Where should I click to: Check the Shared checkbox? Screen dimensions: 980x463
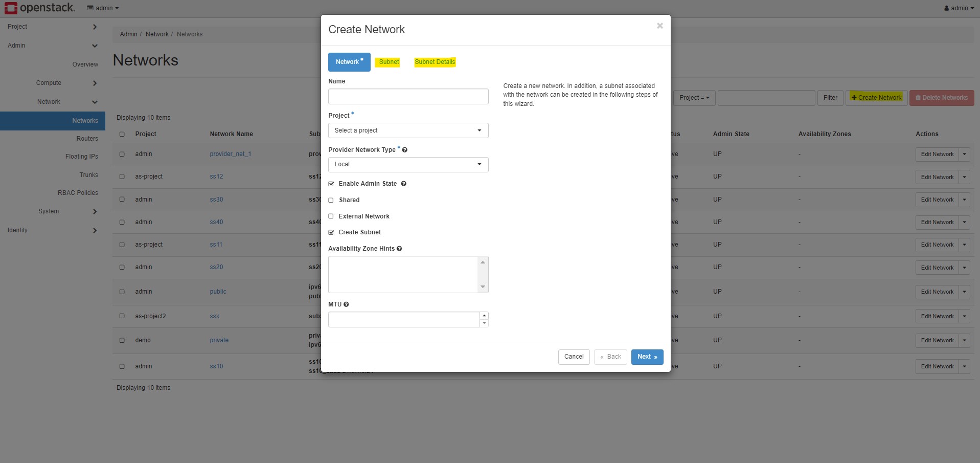pyautogui.click(x=331, y=200)
